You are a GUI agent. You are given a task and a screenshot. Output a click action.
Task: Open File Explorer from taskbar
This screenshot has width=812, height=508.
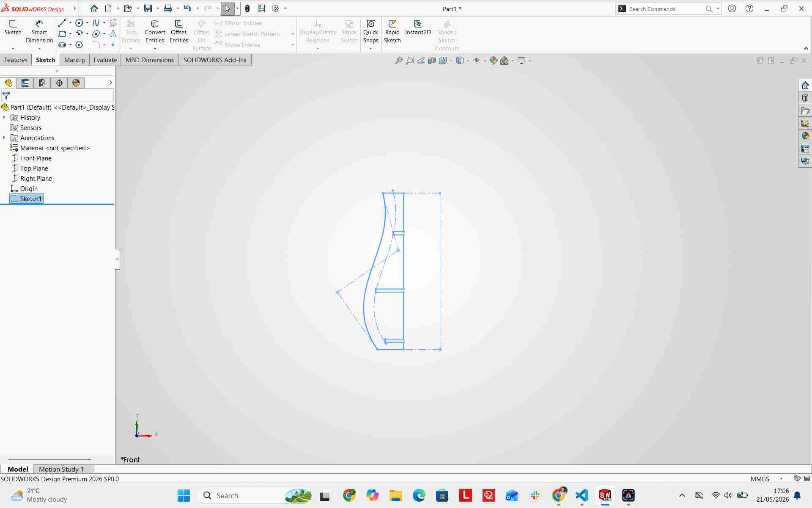pyautogui.click(x=396, y=495)
